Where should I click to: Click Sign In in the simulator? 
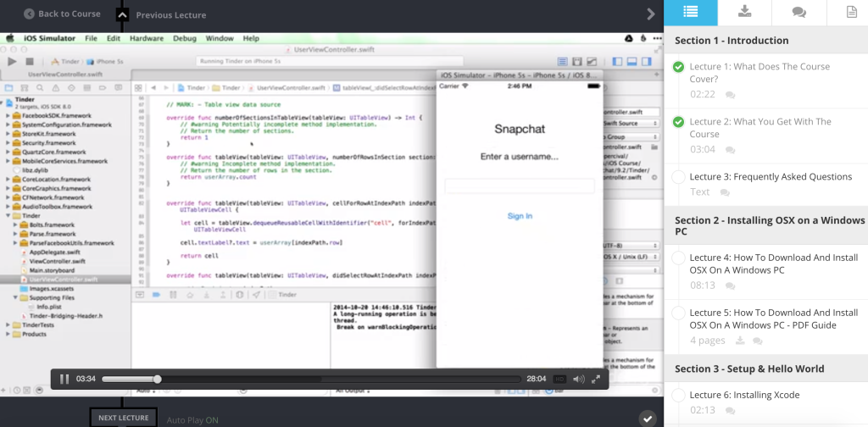[520, 216]
